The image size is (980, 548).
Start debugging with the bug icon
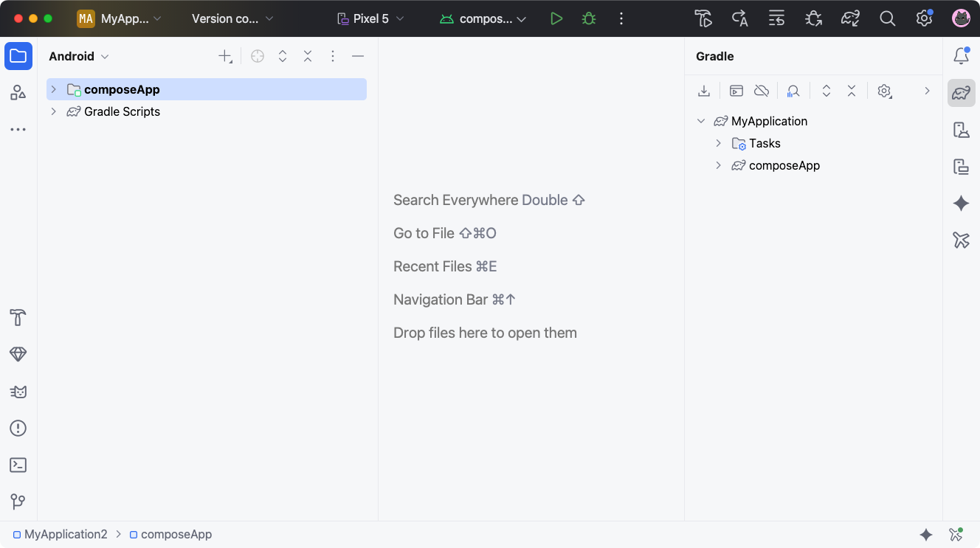click(x=588, y=18)
